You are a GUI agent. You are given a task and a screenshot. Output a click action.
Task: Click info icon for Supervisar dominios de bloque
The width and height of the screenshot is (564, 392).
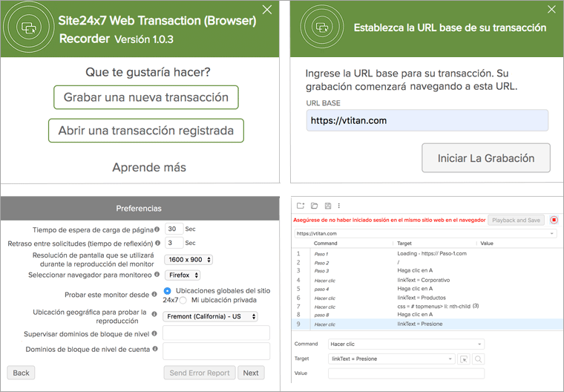point(154,333)
